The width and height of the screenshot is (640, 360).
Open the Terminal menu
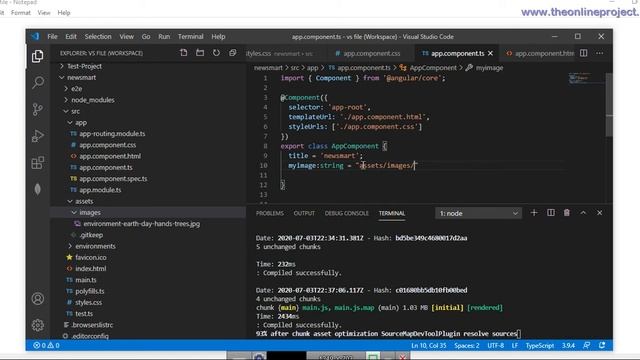coord(191,36)
